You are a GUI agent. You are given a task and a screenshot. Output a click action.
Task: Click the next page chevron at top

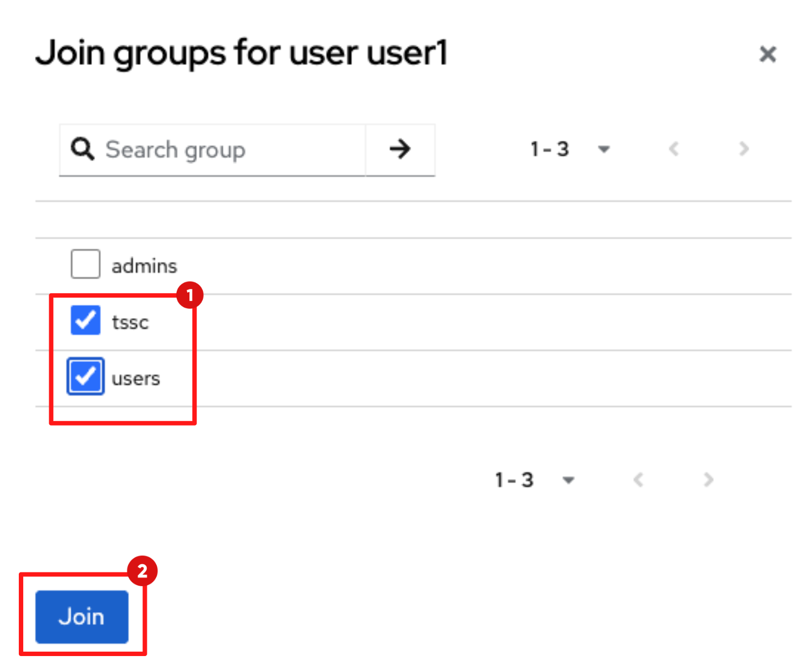pos(743,148)
